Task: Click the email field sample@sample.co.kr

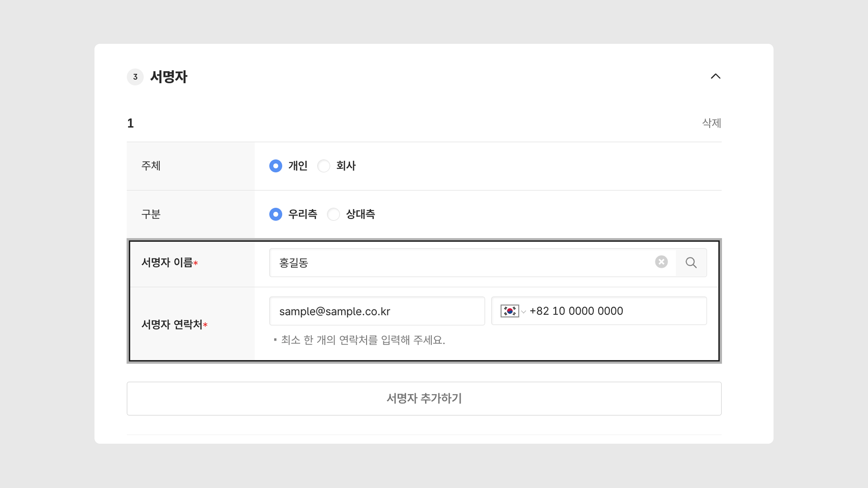Action: 377,311
